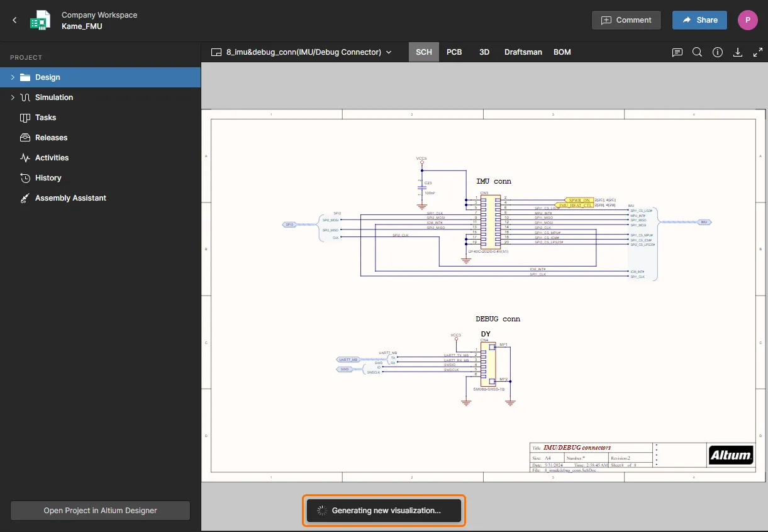Click the back arrow in header

tap(15, 20)
